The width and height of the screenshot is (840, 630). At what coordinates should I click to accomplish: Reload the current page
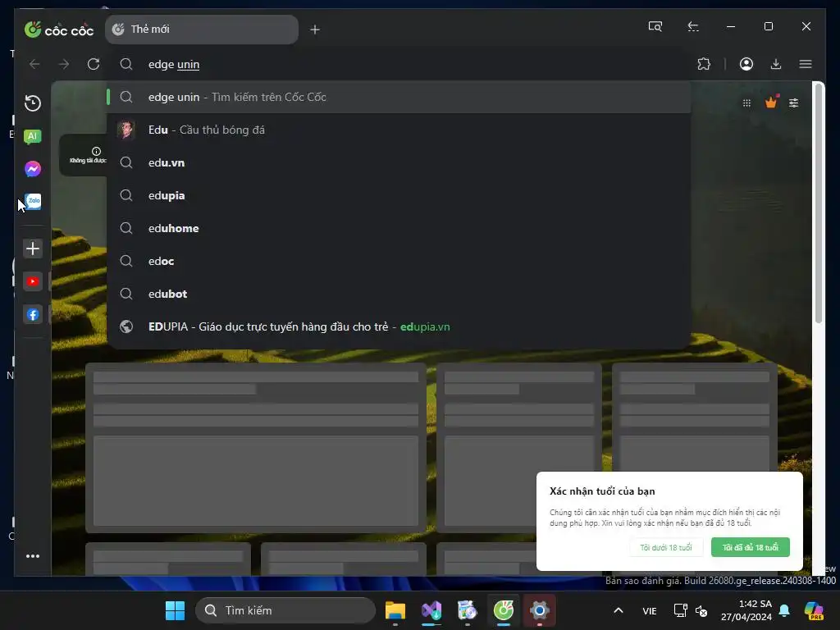click(94, 64)
